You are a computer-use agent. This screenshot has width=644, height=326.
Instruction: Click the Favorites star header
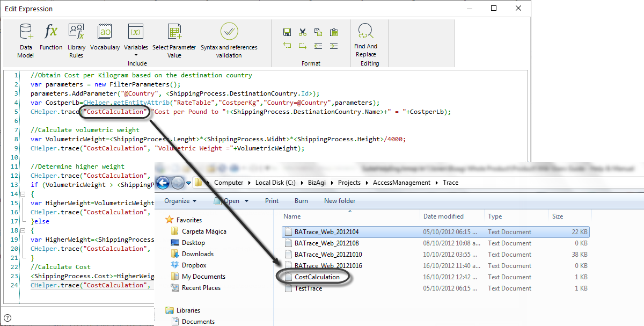pos(184,220)
